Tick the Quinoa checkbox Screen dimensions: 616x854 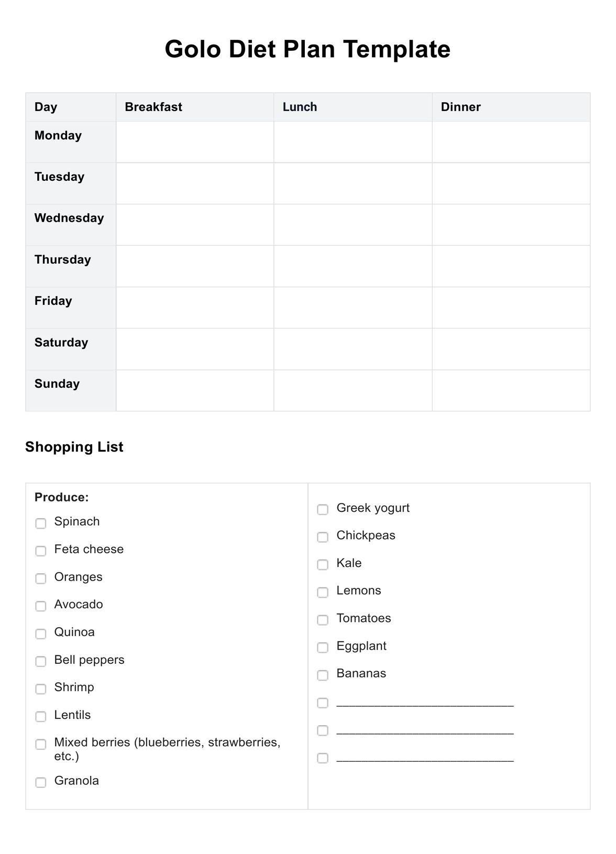click(41, 634)
